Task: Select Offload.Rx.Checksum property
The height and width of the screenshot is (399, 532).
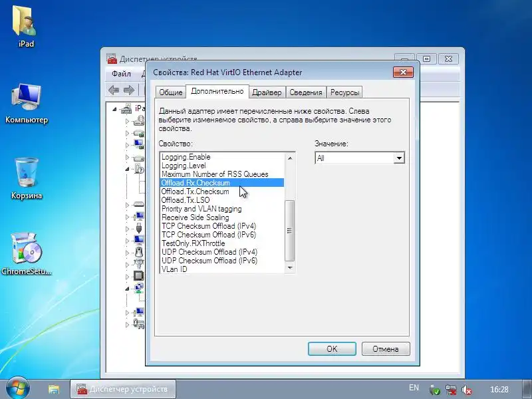Action: tap(222, 183)
